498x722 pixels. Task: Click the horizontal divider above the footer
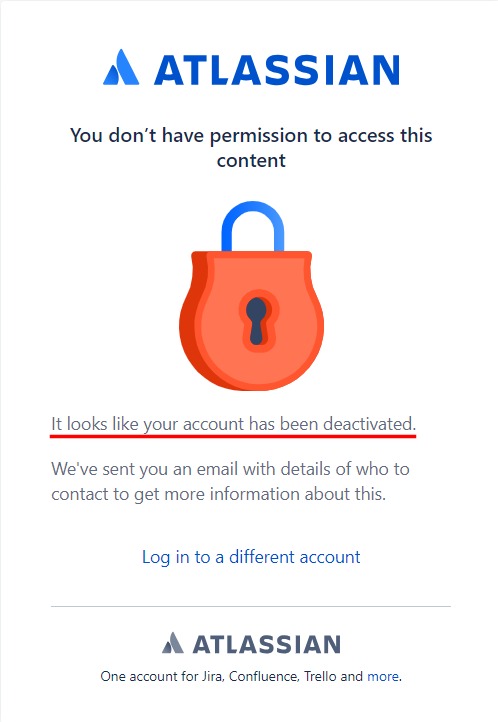click(251, 606)
